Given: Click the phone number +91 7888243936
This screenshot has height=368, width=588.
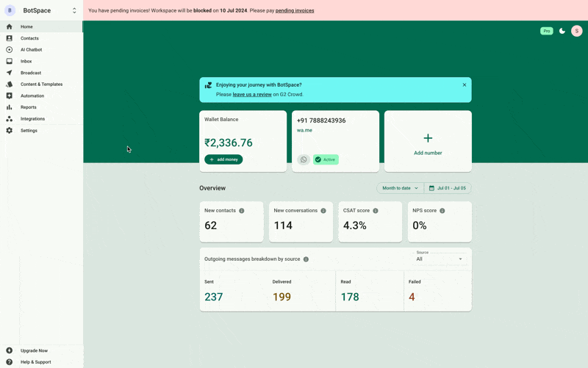Looking at the screenshot, I should coord(321,120).
